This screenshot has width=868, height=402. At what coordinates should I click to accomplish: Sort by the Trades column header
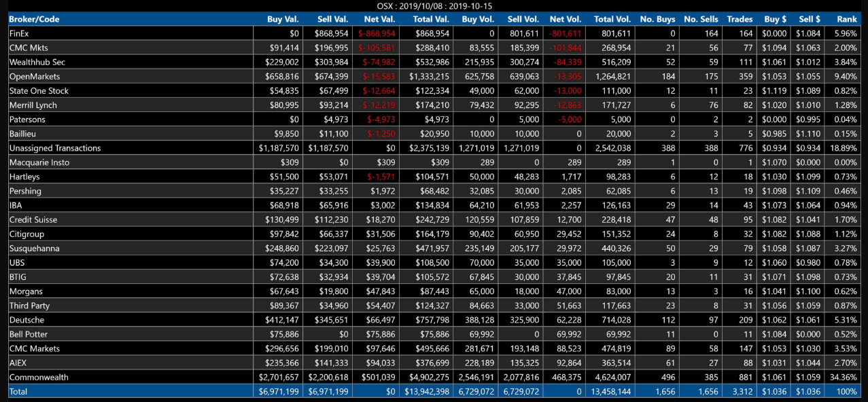pyautogui.click(x=740, y=19)
